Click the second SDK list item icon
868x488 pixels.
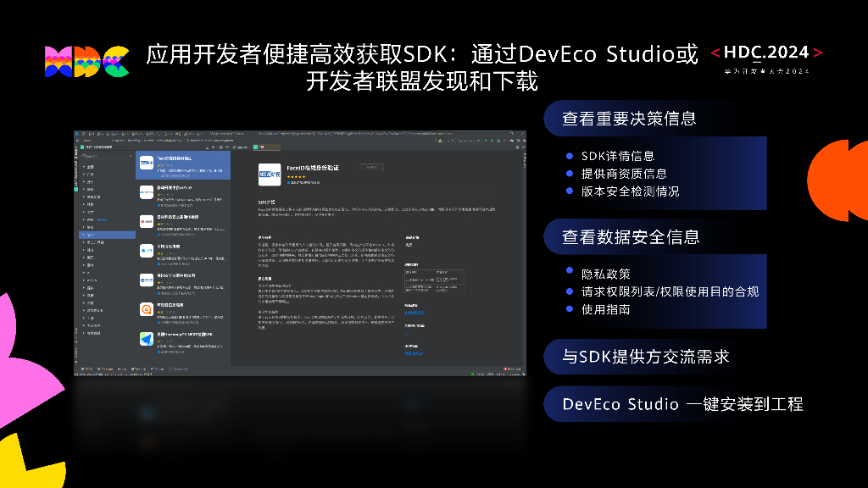pyautogui.click(x=147, y=191)
